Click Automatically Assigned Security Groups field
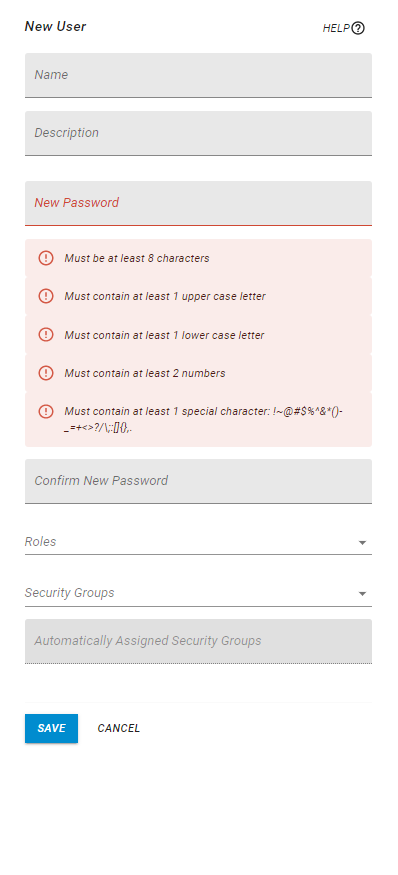The width and height of the screenshot is (398, 875). click(198, 641)
